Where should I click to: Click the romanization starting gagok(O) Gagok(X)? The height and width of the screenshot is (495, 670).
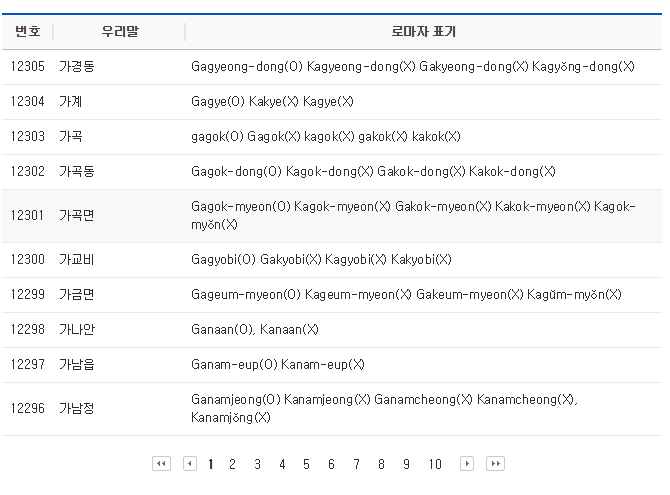tap(326, 137)
